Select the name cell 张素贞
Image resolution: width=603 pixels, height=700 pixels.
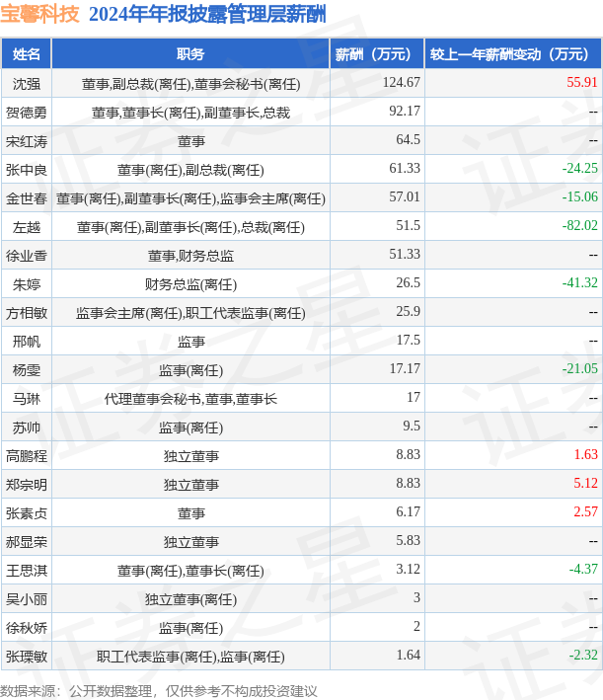click(x=27, y=513)
